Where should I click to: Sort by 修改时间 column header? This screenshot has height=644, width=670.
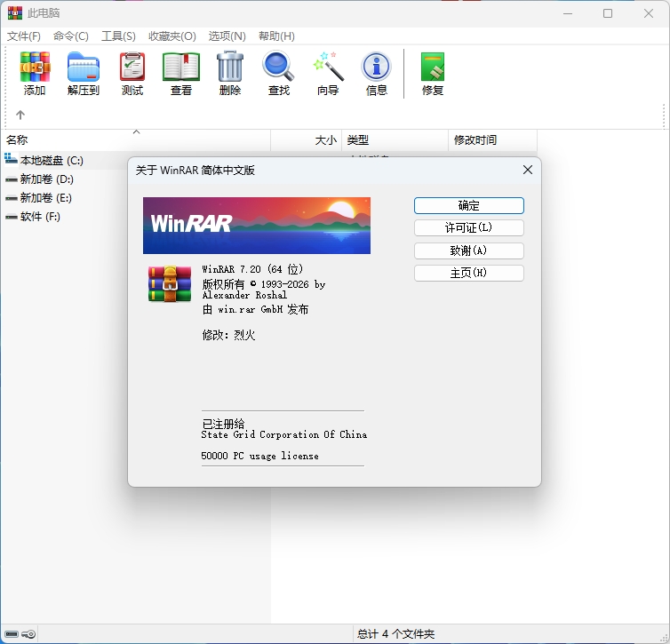(x=492, y=140)
